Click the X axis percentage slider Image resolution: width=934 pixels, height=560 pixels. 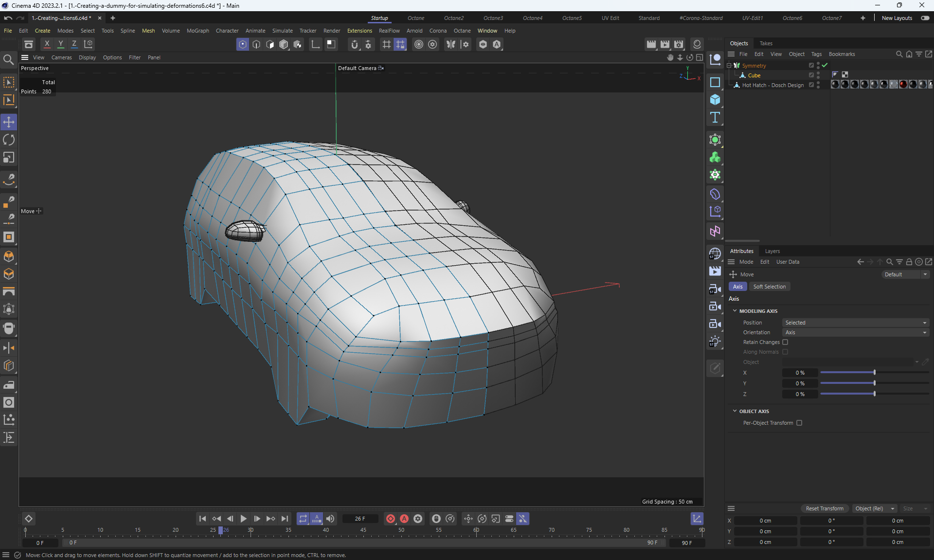[x=874, y=373]
